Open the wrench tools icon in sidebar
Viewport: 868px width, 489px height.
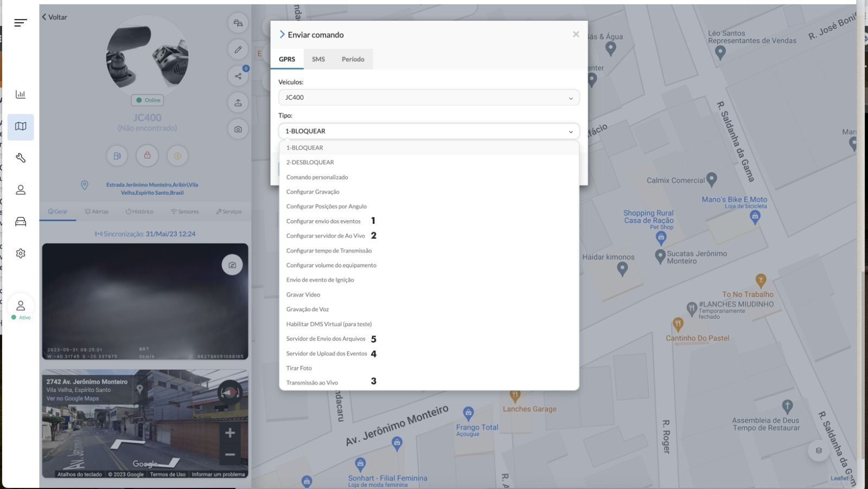pyautogui.click(x=21, y=158)
